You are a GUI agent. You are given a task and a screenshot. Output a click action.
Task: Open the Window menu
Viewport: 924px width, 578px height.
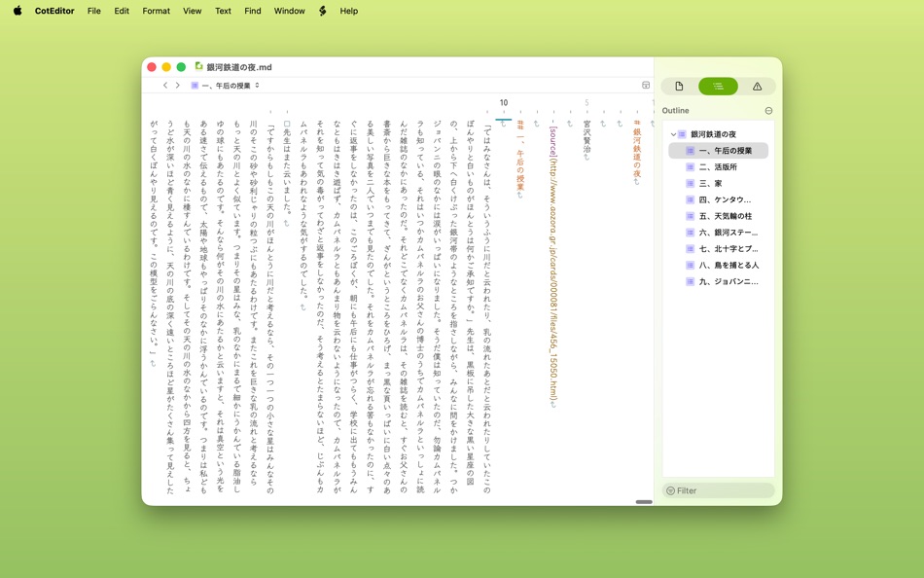[289, 11]
